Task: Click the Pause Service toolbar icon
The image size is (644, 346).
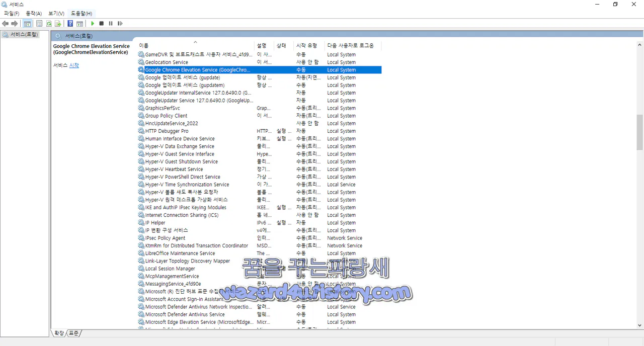Action: point(111,24)
